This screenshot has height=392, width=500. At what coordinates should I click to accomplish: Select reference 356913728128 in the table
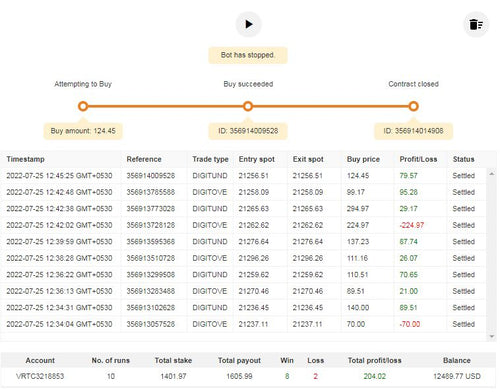tap(151, 225)
